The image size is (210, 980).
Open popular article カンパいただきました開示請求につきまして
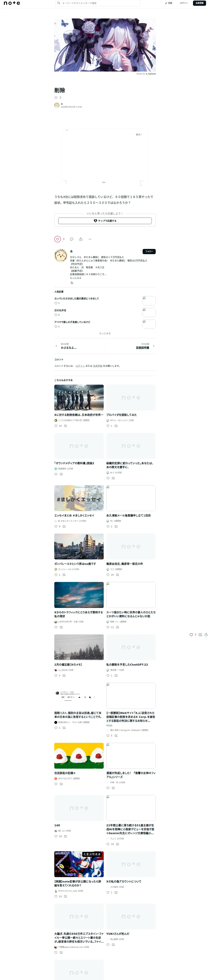point(76,299)
